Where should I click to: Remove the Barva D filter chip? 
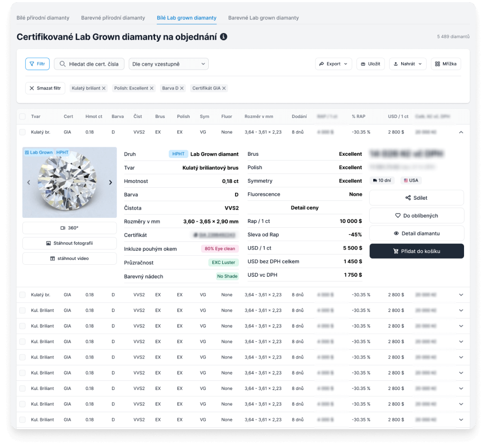pos(182,88)
